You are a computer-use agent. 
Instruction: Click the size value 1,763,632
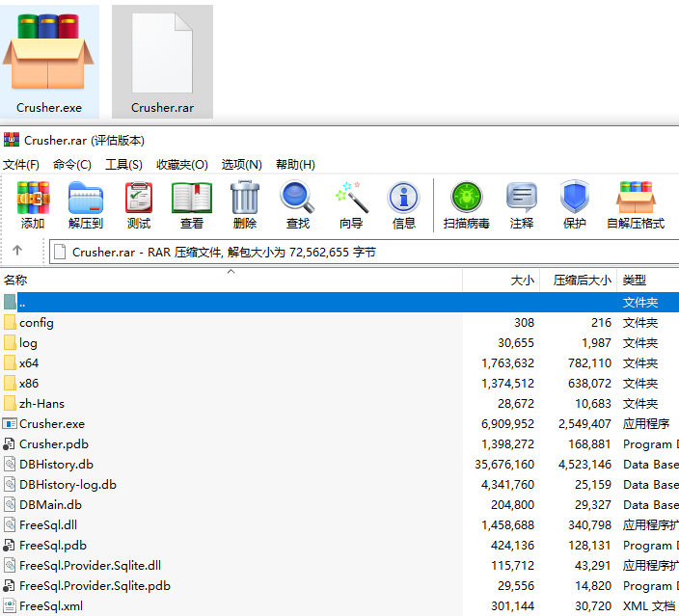(x=507, y=362)
